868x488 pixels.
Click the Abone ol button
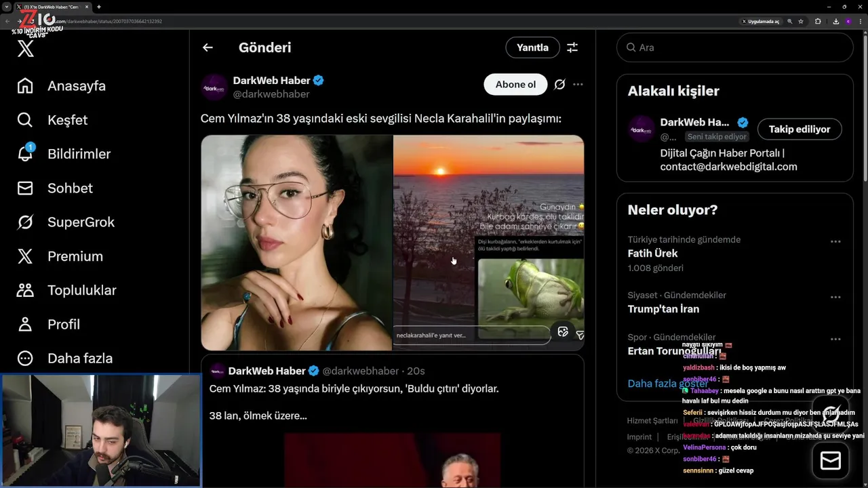coord(515,84)
